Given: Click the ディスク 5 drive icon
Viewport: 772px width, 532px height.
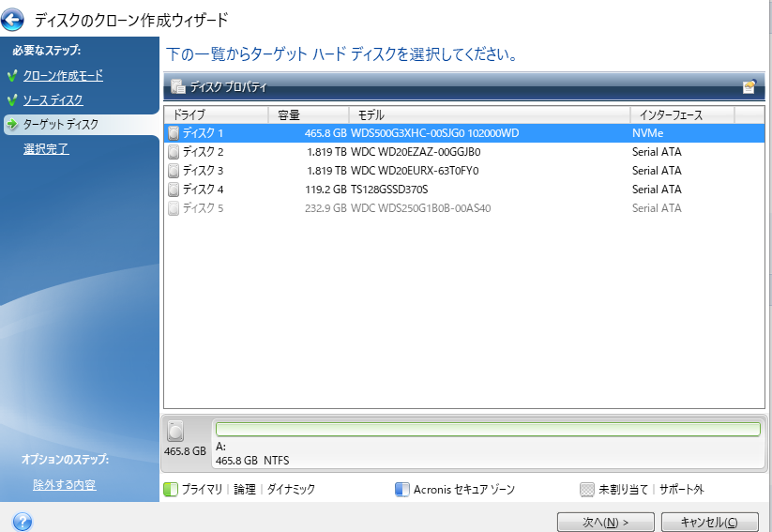Looking at the screenshot, I should click(174, 208).
